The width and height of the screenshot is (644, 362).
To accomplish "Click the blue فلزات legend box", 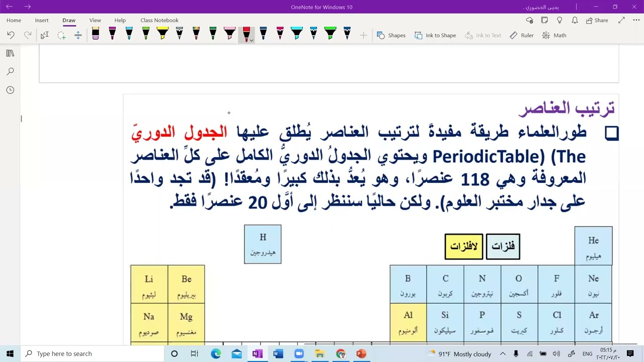I will click(x=503, y=246).
